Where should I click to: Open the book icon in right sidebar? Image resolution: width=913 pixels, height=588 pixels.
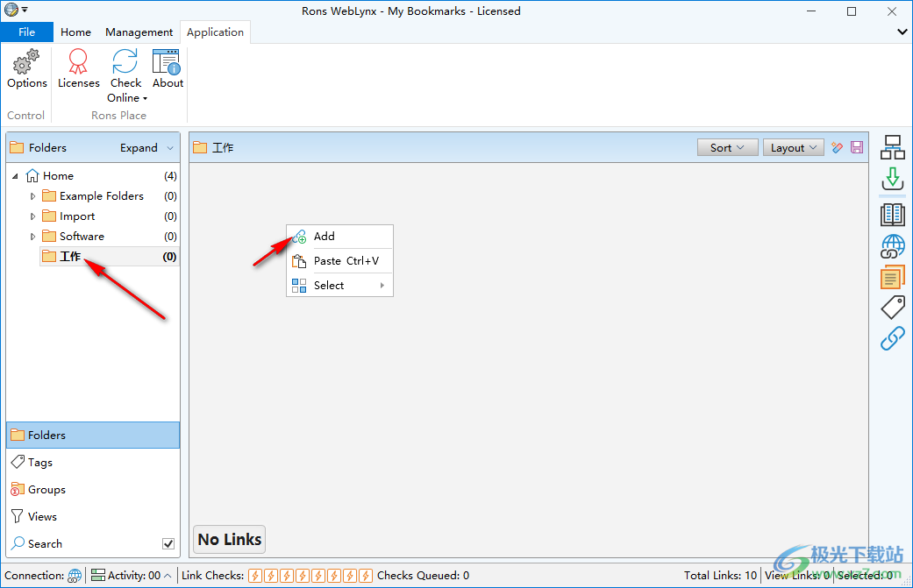(x=892, y=213)
